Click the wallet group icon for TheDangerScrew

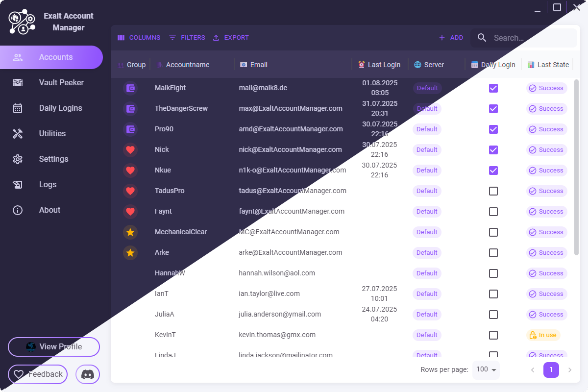tap(130, 109)
